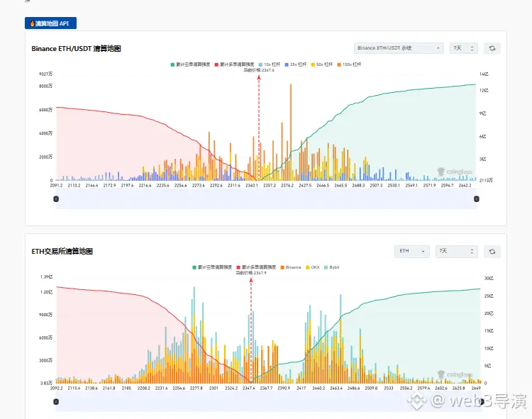Toggle the 50x leverage legend item
The image size is (532, 419).
(x=321, y=65)
